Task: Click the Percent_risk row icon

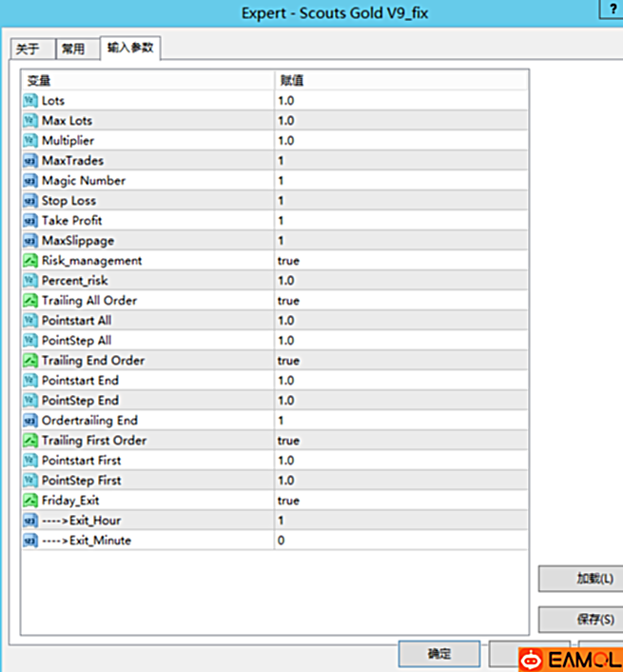Action: point(30,281)
